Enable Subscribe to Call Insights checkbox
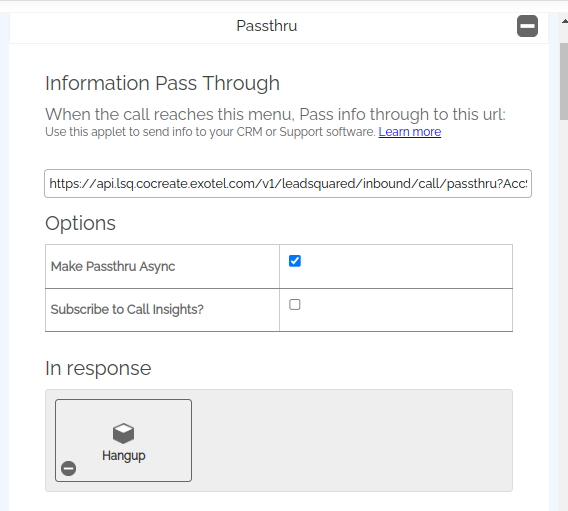568x511 pixels. point(295,305)
